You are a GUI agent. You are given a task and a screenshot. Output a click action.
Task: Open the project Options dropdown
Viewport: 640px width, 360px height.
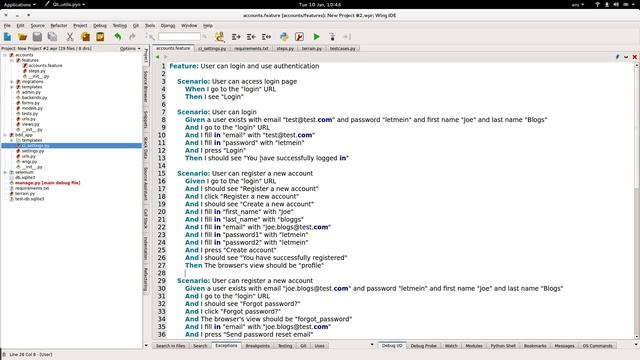[130, 49]
